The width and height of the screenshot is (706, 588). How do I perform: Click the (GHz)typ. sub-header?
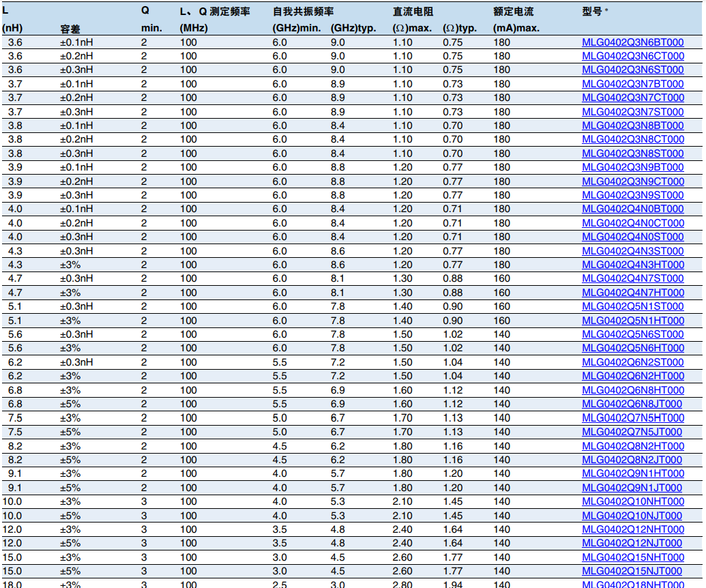353,29
